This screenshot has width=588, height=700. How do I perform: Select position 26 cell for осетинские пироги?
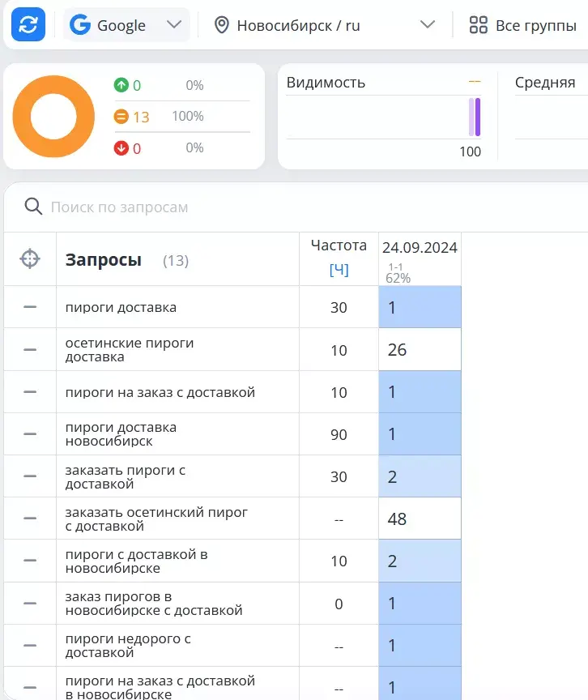(420, 349)
